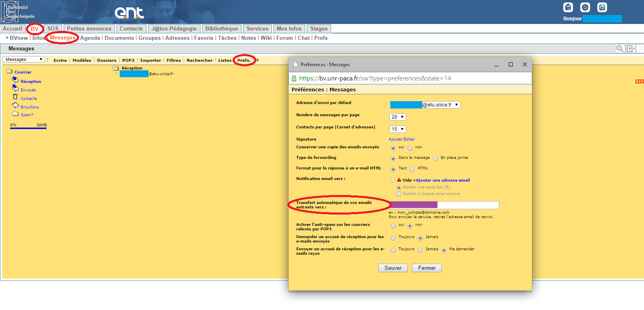Click the home icon in header
The width and height of the screenshot is (644, 310).
pos(568,7)
